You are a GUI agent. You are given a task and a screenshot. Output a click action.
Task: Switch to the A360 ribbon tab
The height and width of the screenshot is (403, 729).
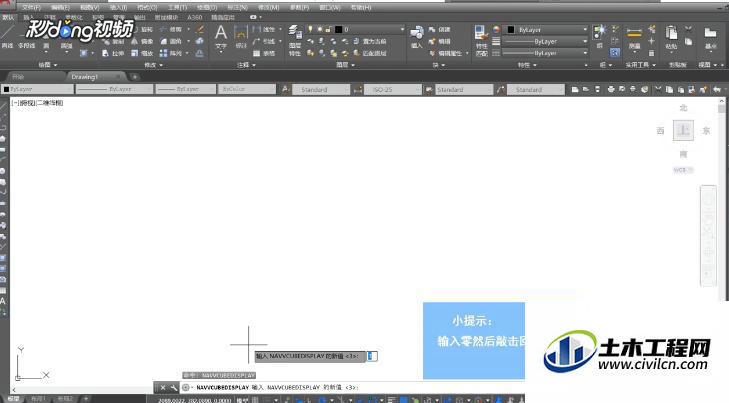tap(194, 17)
